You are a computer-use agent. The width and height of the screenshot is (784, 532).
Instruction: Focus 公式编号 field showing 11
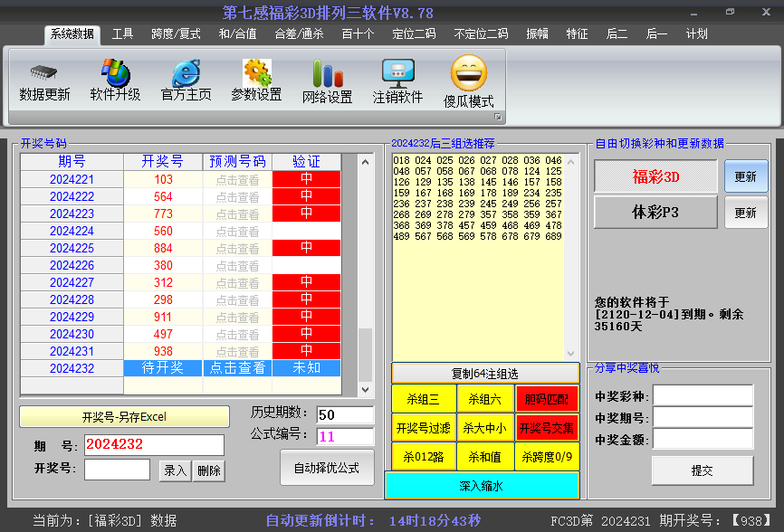(345, 437)
